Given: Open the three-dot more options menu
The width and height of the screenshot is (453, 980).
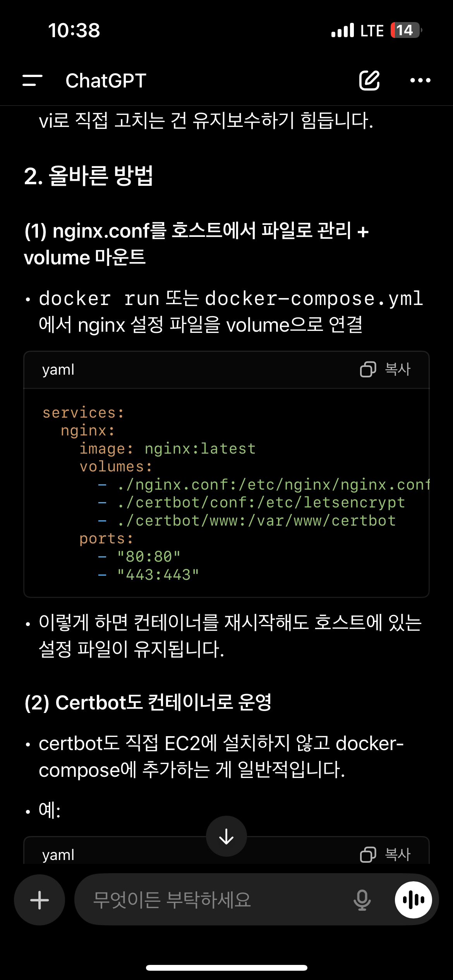Looking at the screenshot, I should (x=420, y=81).
